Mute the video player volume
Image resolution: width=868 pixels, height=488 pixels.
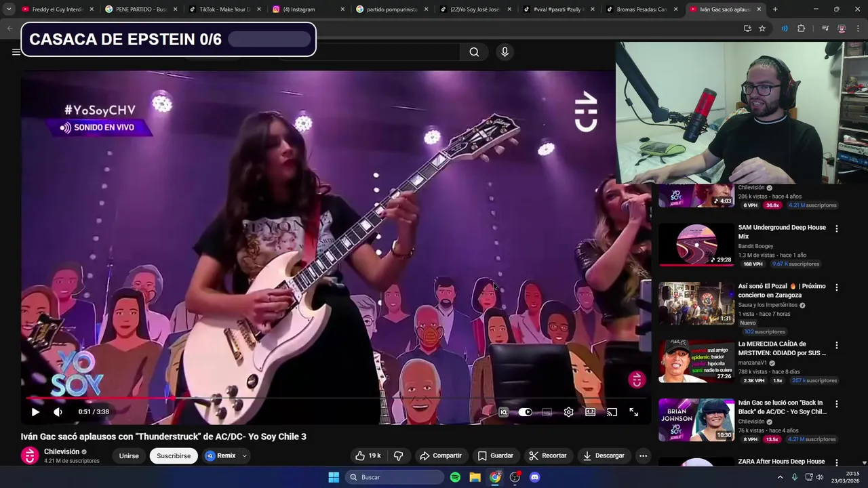[58, 411]
